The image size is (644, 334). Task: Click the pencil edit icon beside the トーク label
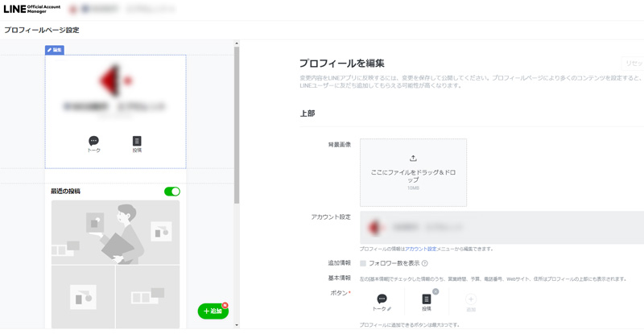tap(389, 309)
